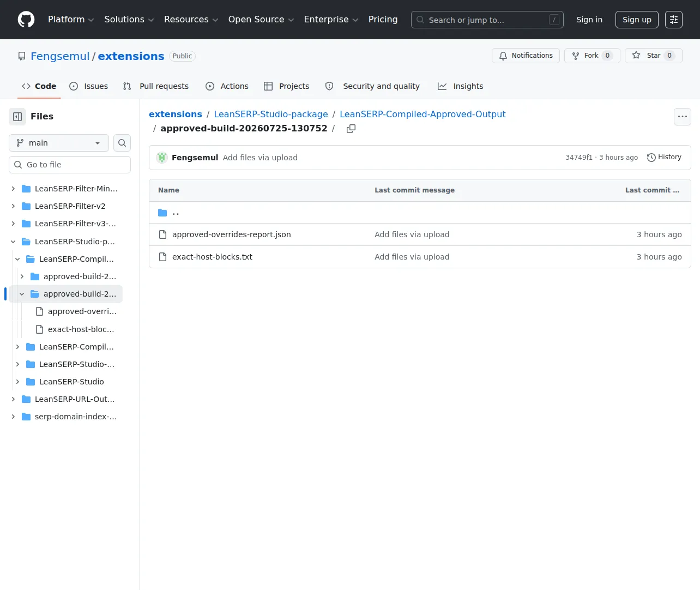Viewport: 700px width, 590px height.
Task: Open the Open Source menu
Action: pyautogui.click(x=261, y=20)
